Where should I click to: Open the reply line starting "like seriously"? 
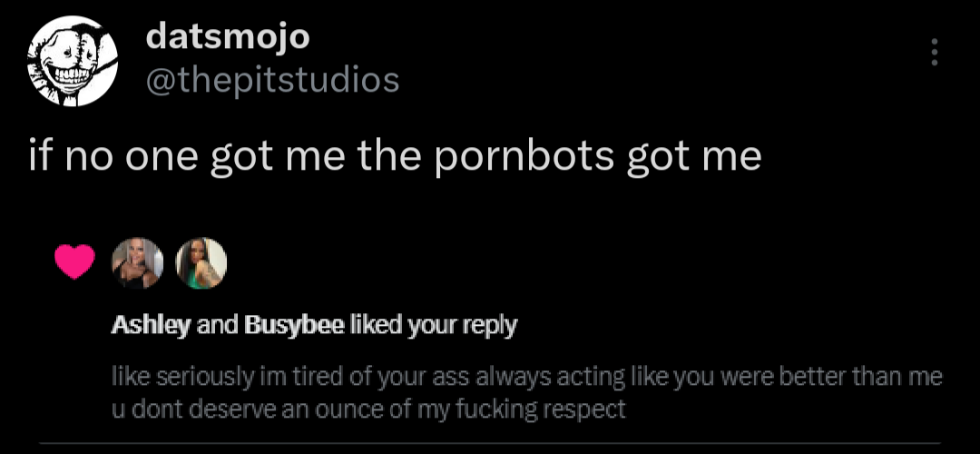click(526, 376)
